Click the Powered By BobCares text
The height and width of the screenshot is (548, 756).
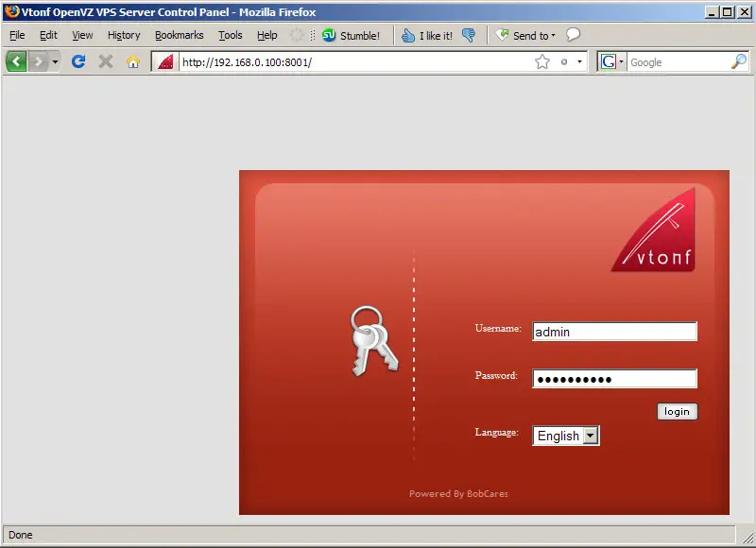pos(458,493)
